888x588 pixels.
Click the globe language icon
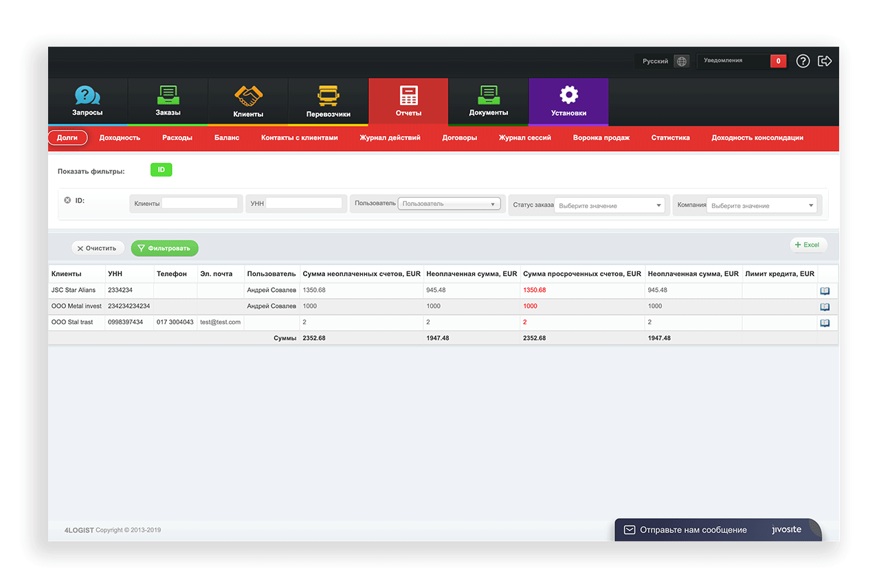pos(681,61)
